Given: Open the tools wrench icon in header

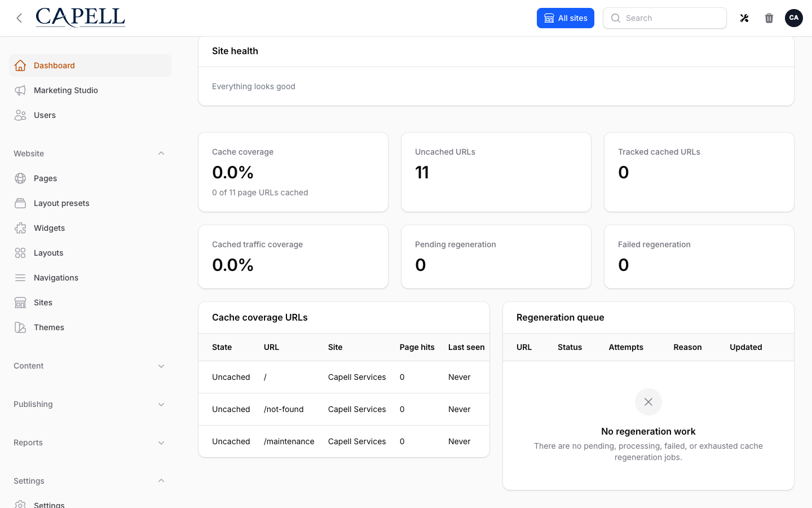Looking at the screenshot, I should pyautogui.click(x=744, y=18).
